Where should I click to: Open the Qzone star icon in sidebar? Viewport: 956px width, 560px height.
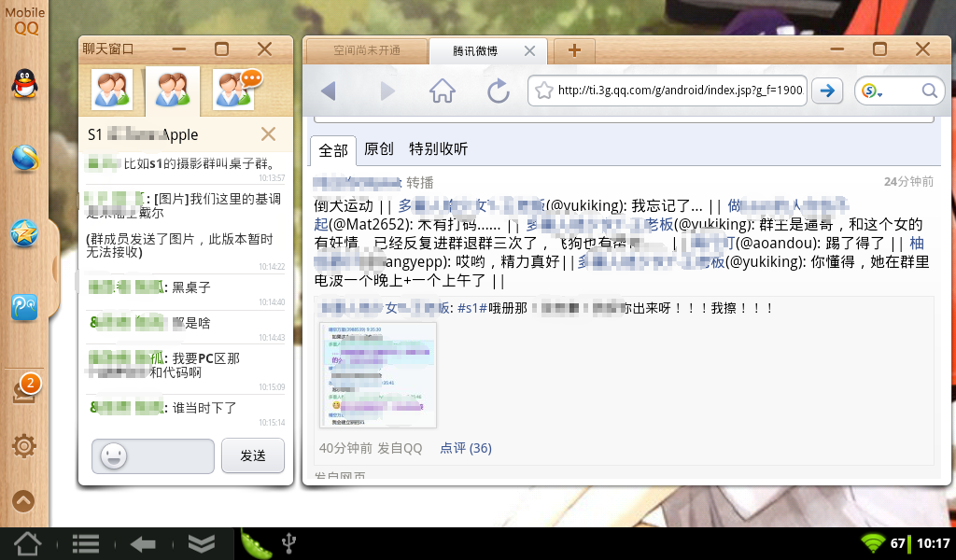pos(24,232)
